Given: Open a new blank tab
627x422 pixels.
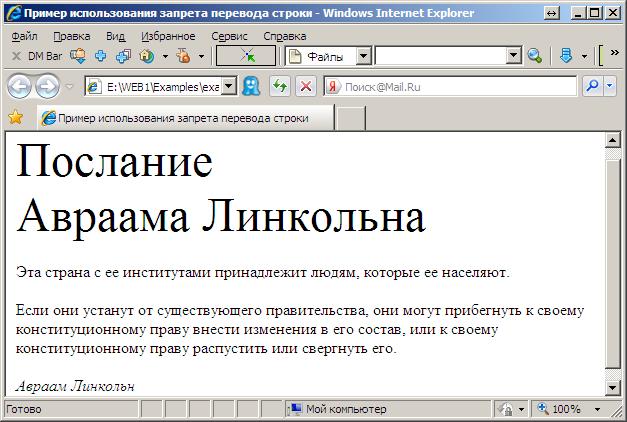Looking at the screenshot, I should (x=350, y=118).
